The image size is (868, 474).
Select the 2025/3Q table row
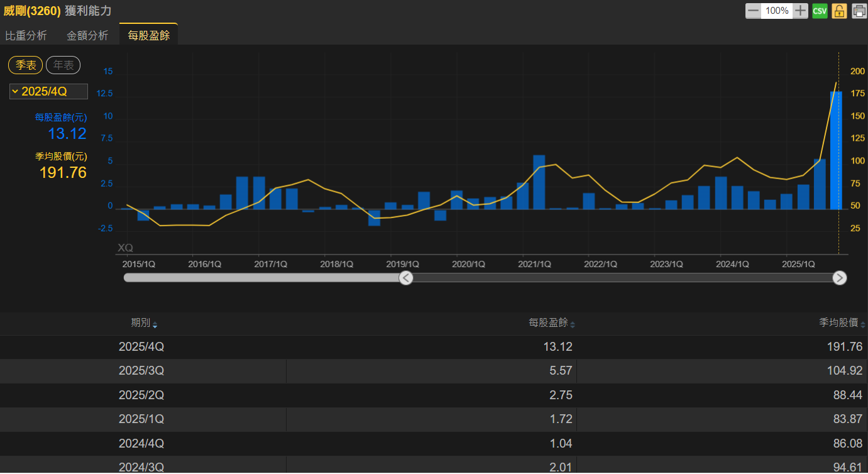coord(434,371)
